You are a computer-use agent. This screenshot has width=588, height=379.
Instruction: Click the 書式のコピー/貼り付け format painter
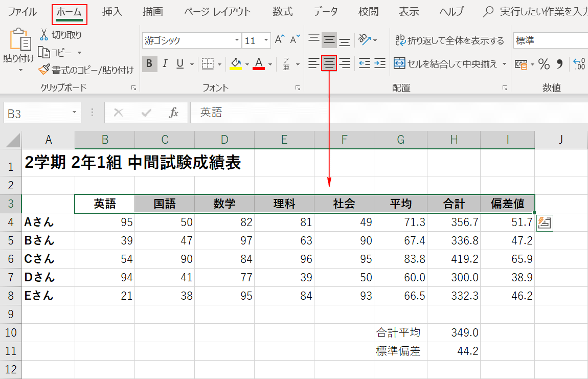tap(84, 70)
